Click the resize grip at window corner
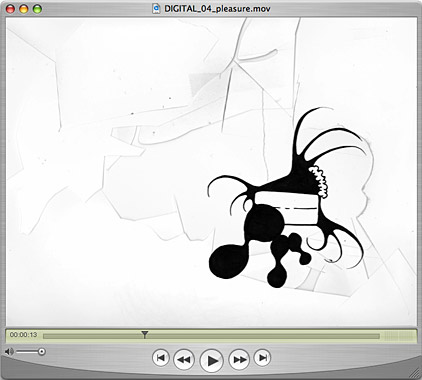The height and width of the screenshot is (380, 422). tap(415, 373)
